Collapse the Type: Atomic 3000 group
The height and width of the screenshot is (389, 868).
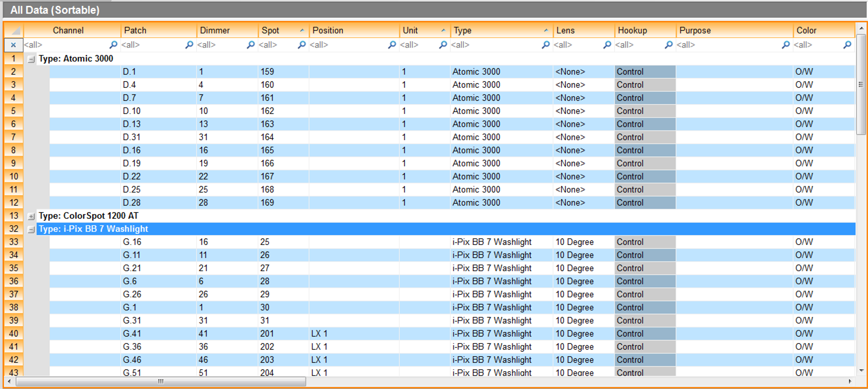click(30, 58)
